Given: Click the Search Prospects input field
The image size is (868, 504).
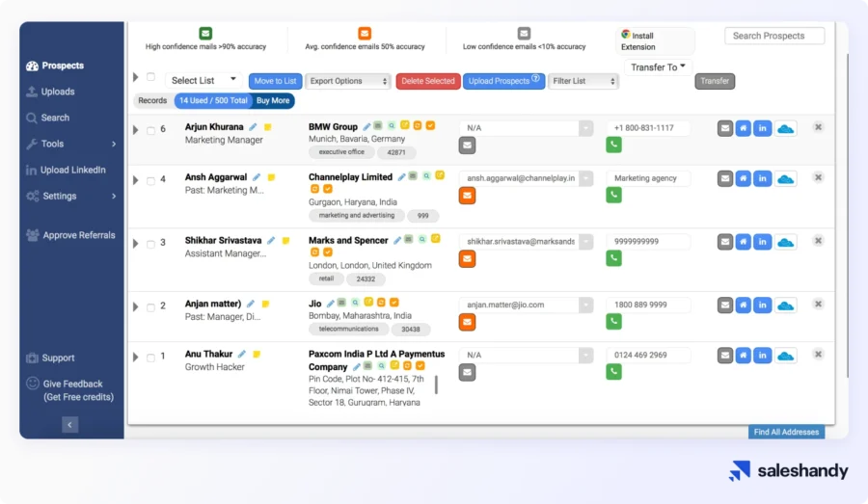Looking at the screenshot, I should pos(773,36).
